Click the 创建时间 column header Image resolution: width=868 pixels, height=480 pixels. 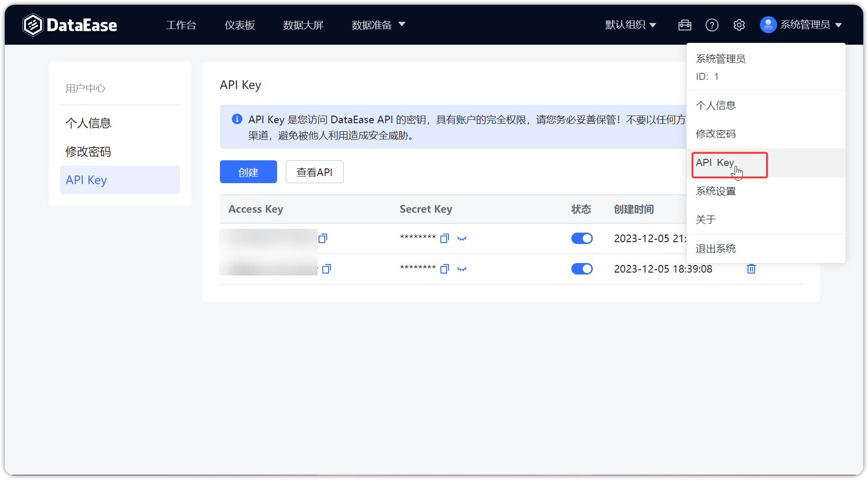[634, 209]
